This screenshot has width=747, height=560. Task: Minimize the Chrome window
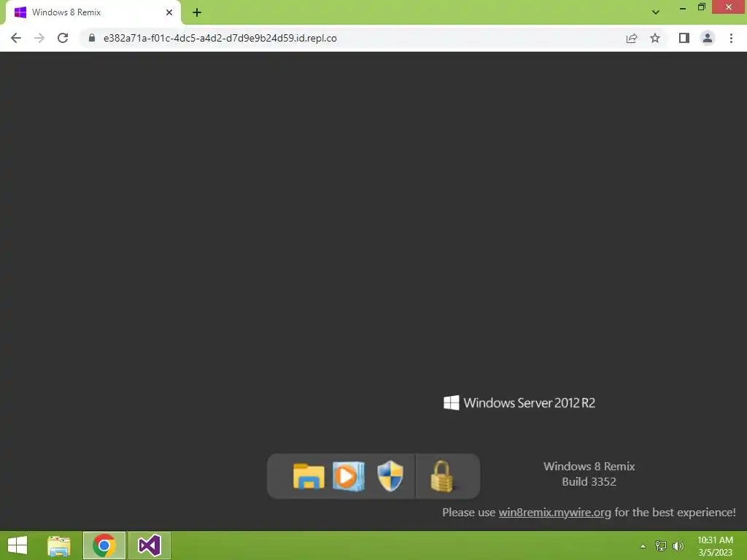(x=682, y=7)
